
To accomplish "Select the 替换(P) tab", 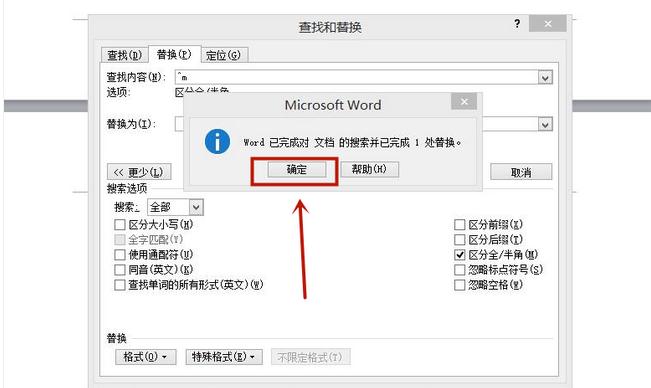I will tap(174, 54).
